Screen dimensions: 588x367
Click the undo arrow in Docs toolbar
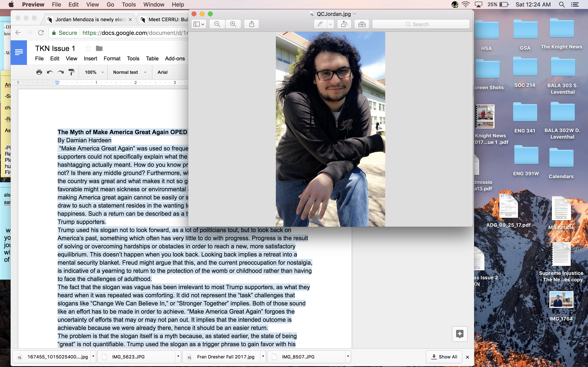click(x=50, y=72)
